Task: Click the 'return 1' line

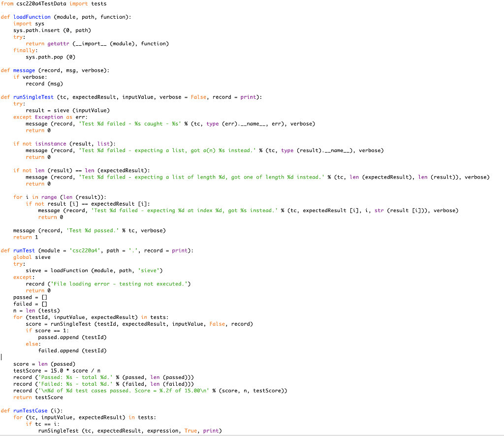Action: [x=26, y=238]
